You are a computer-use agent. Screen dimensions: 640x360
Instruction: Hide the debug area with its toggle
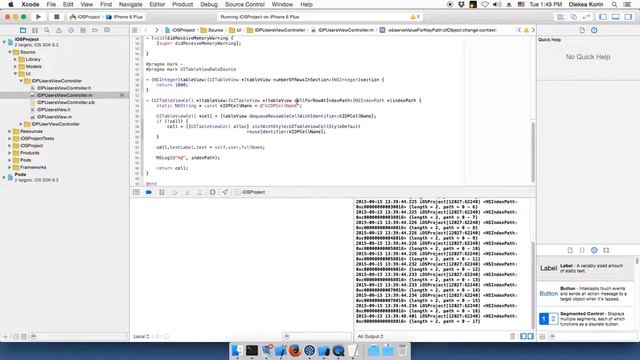click(136, 192)
